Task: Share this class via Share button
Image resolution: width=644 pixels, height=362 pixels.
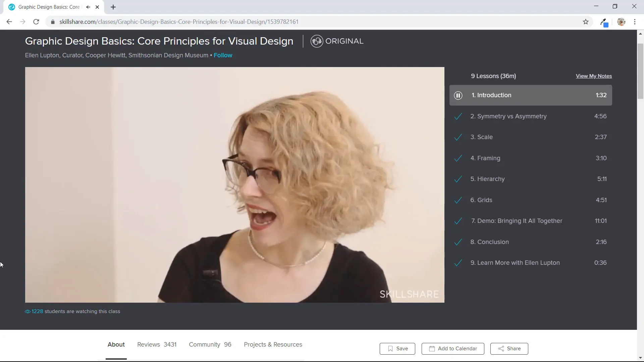Action: click(509, 349)
